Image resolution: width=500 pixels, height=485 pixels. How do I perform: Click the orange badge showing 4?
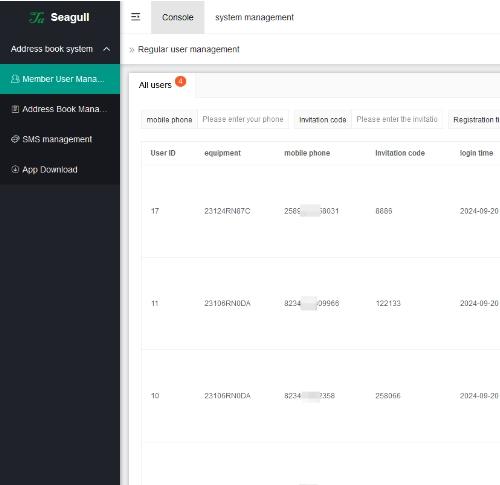pyautogui.click(x=180, y=81)
